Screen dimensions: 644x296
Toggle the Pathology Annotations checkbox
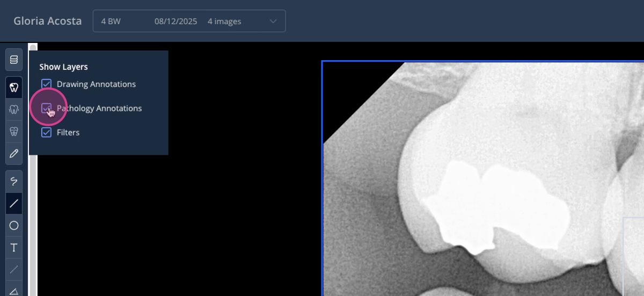pyautogui.click(x=47, y=108)
